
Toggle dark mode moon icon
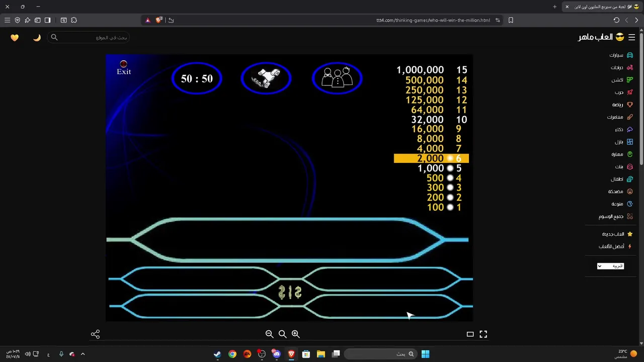click(x=37, y=38)
